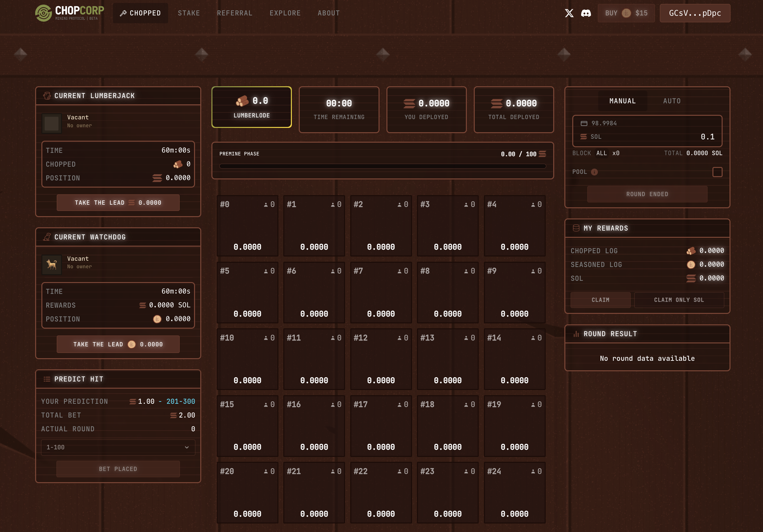Select block tile #12

pos(381,359)
